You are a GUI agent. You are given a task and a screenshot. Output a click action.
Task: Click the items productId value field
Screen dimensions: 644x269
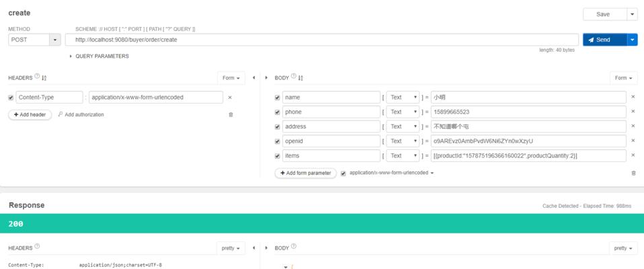(x=528, y=155)
